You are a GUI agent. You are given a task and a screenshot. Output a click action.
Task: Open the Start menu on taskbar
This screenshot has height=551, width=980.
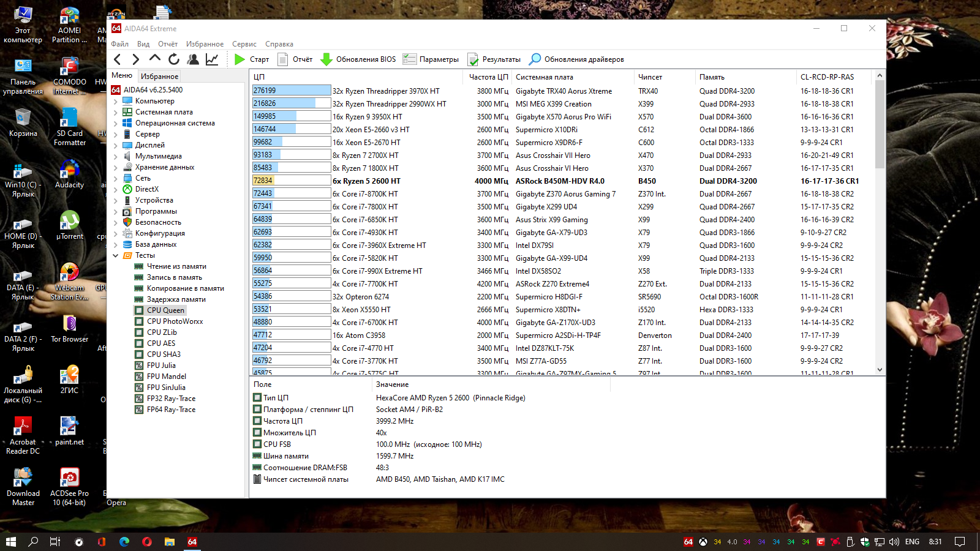pyautogui.click(x=11, y=542)
